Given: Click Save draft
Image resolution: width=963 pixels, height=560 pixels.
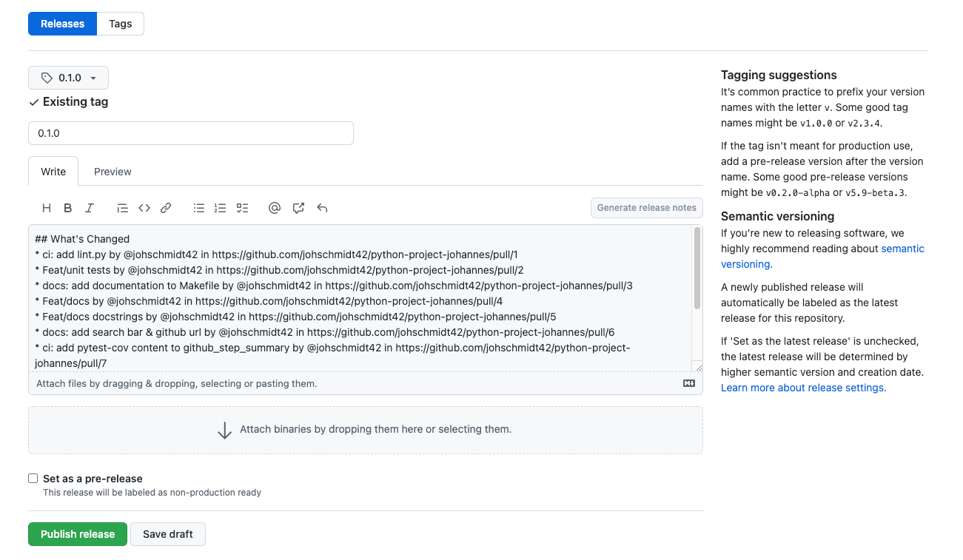Looking at the screenshot, I should tap(168, 534).
